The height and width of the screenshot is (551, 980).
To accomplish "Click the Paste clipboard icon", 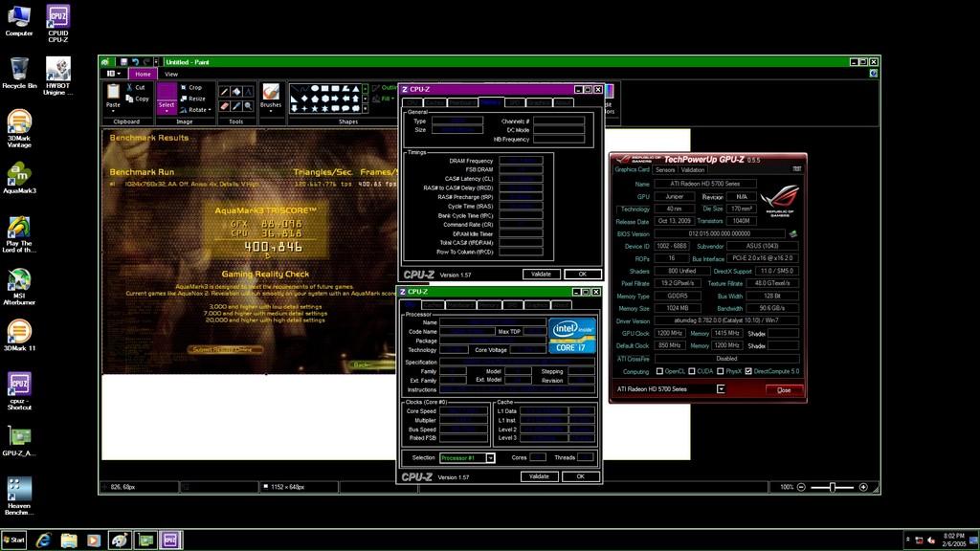I will (113, 91).
